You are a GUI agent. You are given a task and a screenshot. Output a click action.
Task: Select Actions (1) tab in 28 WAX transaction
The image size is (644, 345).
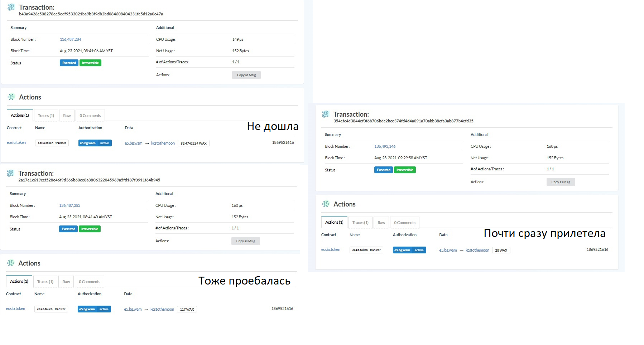(x=334, y=222)
